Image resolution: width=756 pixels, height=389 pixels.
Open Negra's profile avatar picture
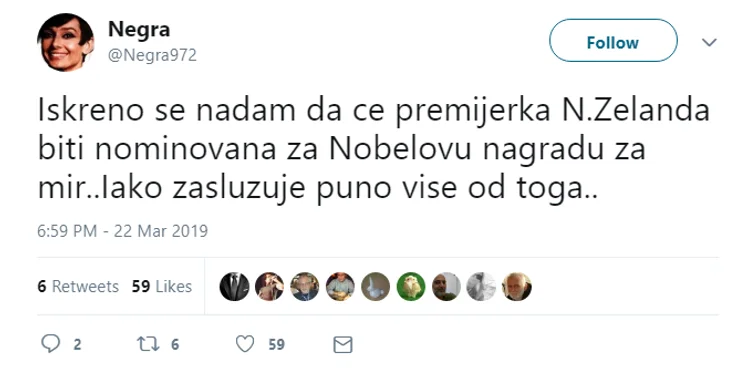65,42
